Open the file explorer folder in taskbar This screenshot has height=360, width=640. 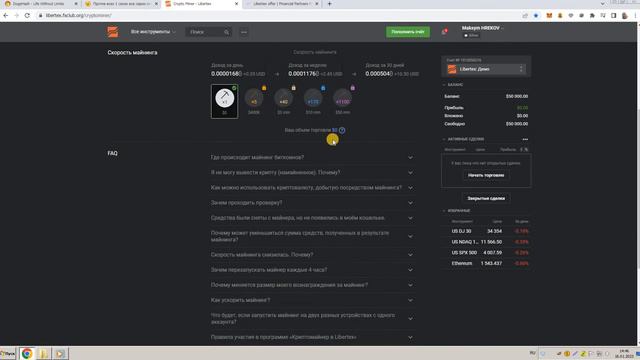coord(43,353)
